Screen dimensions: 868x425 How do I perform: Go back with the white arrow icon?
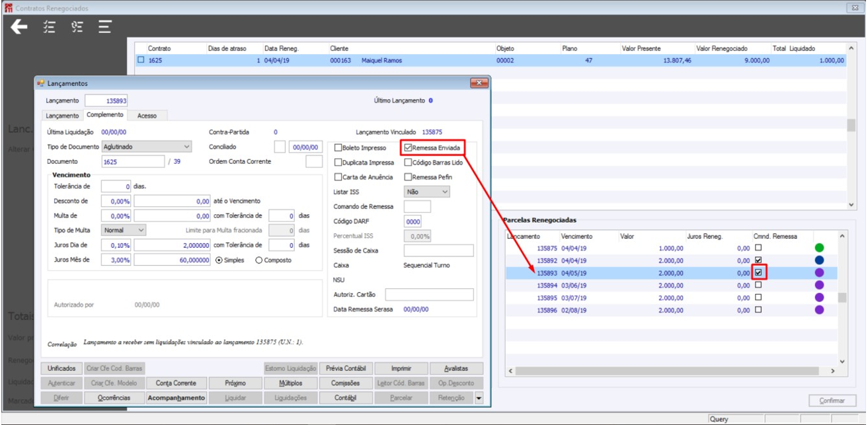(x=19, y=27)
